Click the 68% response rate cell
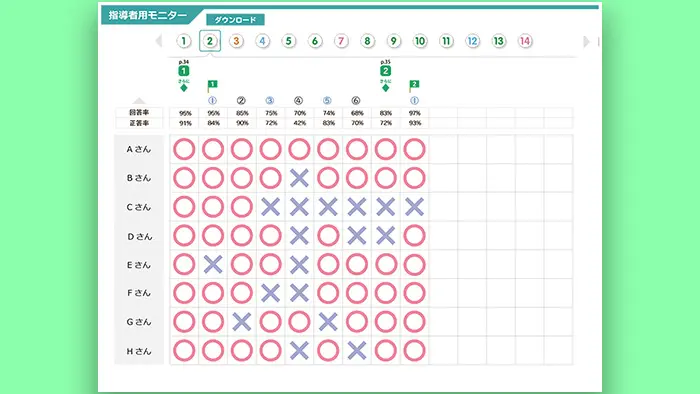 click(x=357, y=113)
